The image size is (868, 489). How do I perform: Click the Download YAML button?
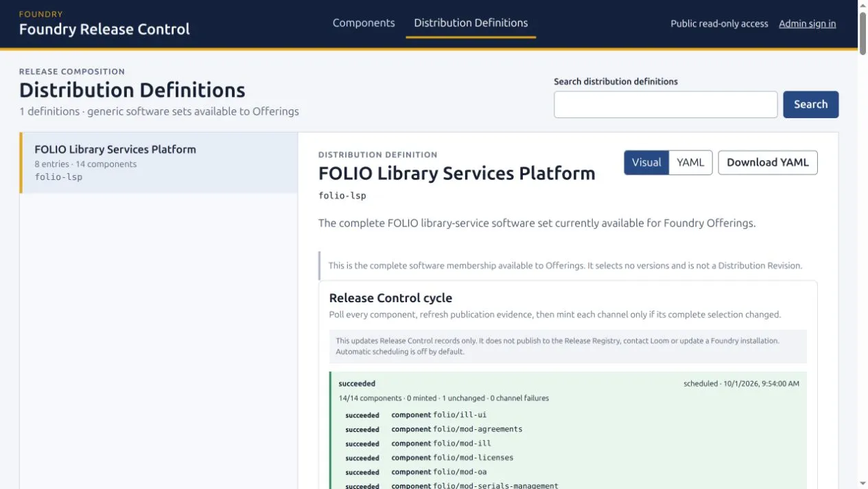tap(768, 163)
